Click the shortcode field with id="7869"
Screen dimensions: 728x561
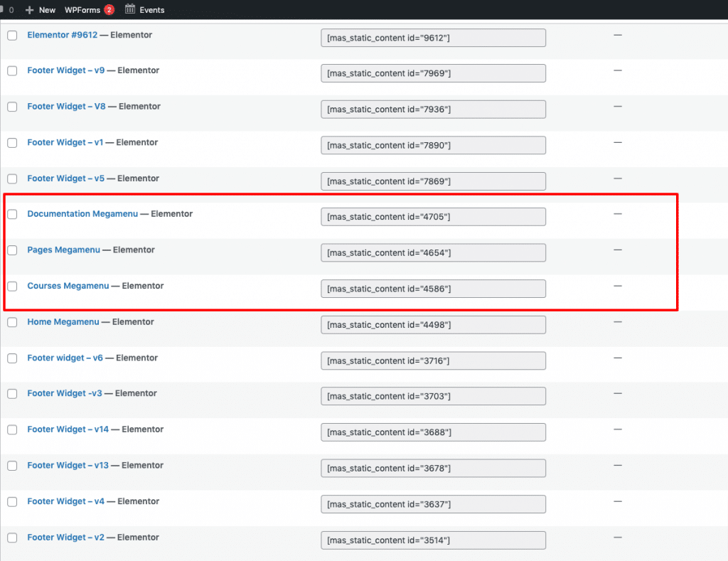click(x=433, y=181)
